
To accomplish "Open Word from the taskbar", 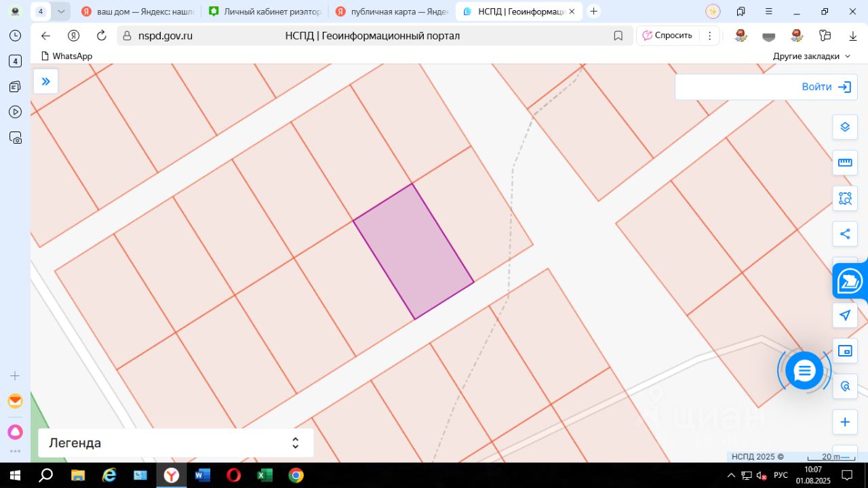I will coord(203,475).
